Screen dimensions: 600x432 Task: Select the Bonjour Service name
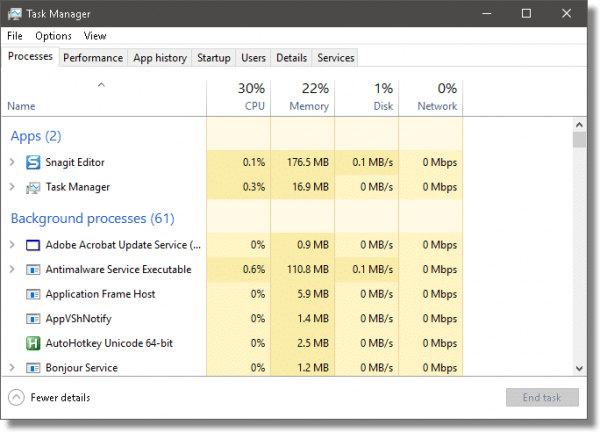(x=82, y=368)
